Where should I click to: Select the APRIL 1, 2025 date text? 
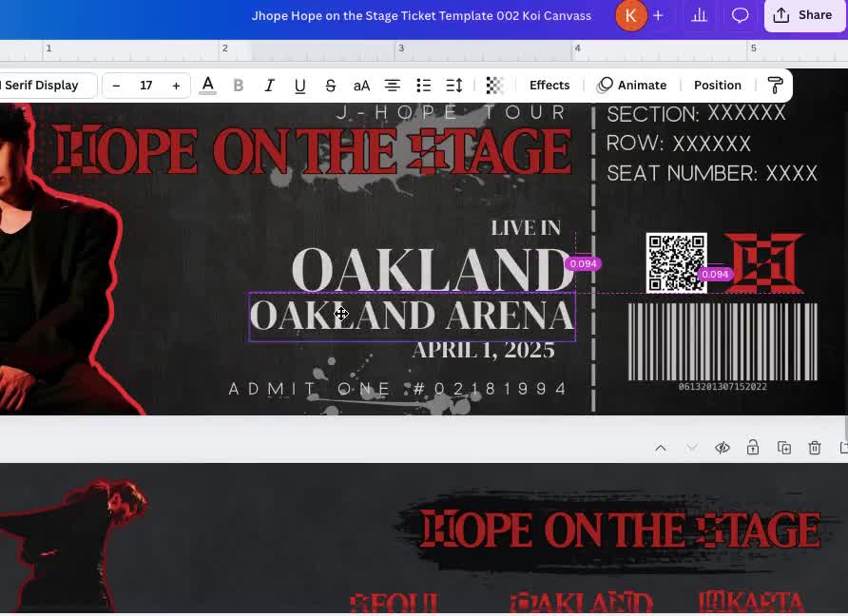point(484,351)
